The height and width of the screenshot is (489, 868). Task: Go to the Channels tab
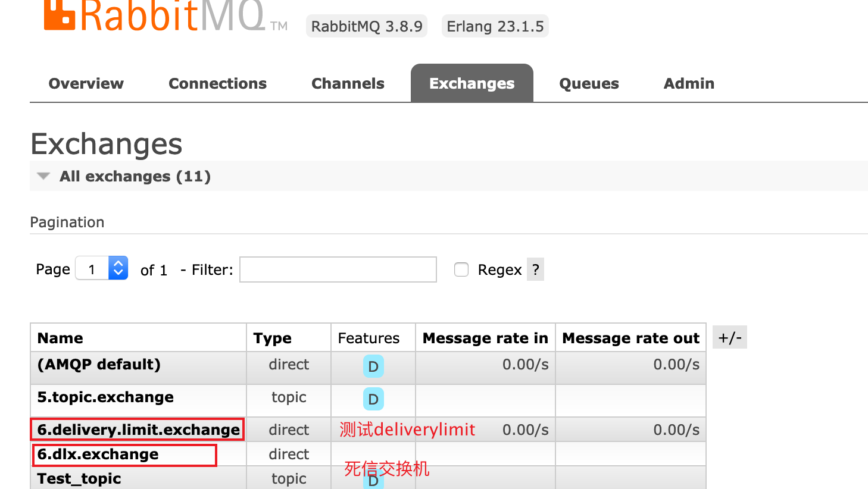point(348,84)
